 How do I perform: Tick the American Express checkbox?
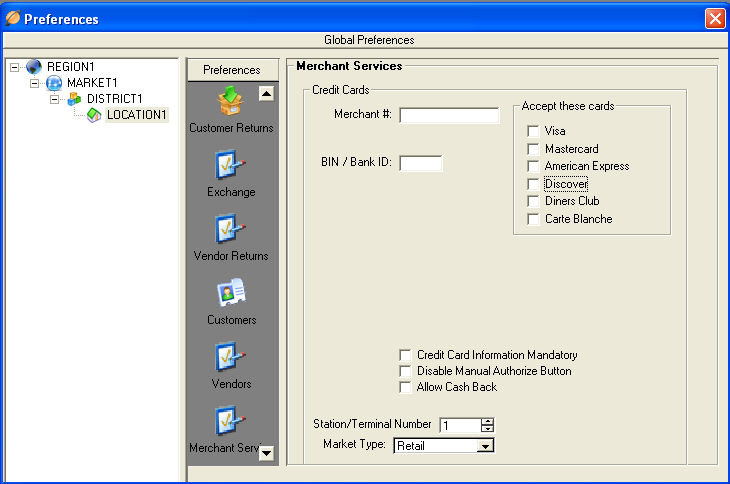point(533,166)
